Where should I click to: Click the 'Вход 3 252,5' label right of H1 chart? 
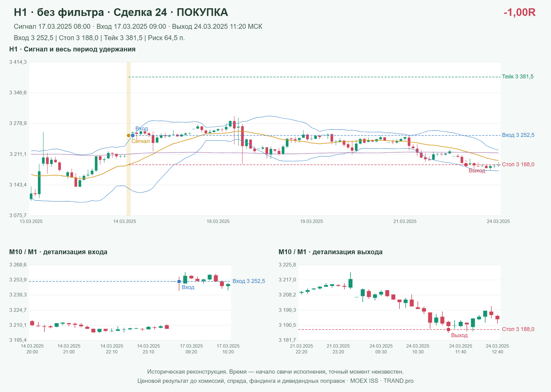tap(518, 135)
